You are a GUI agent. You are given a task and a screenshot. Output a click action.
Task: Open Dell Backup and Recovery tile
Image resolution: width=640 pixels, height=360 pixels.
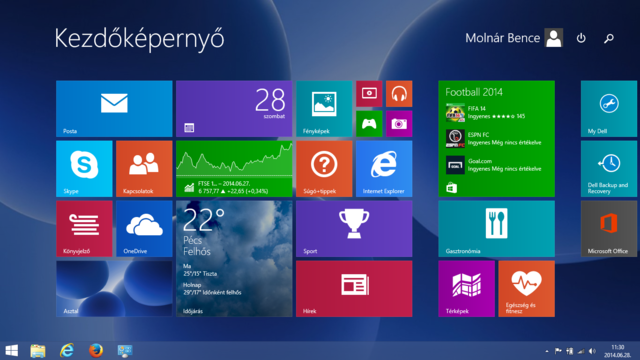point(609,169)
